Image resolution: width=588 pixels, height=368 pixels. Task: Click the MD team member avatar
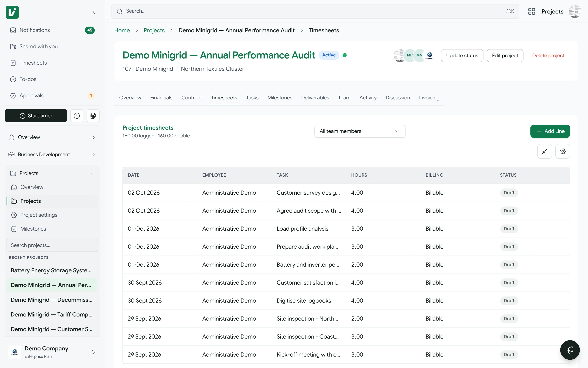[410, 55]
